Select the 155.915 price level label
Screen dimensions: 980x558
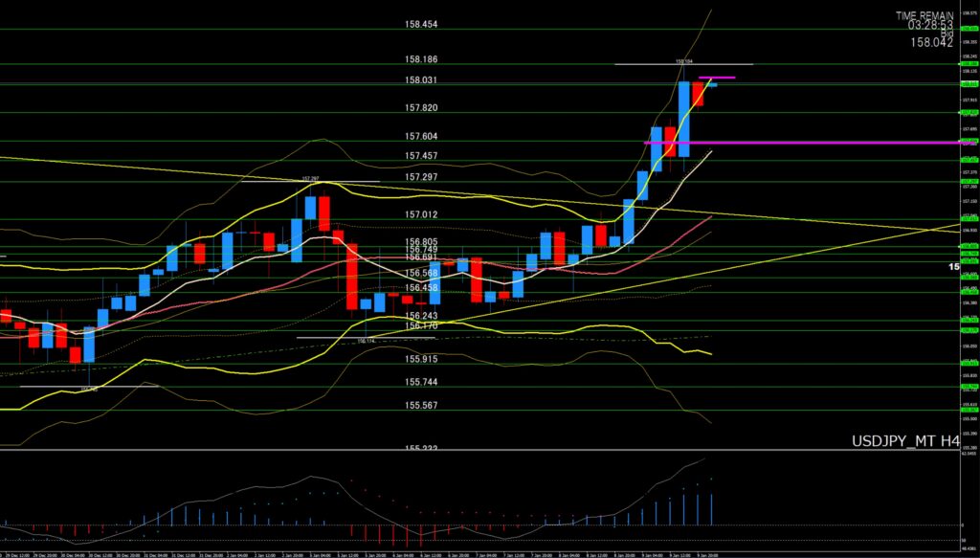pos(421,359)
